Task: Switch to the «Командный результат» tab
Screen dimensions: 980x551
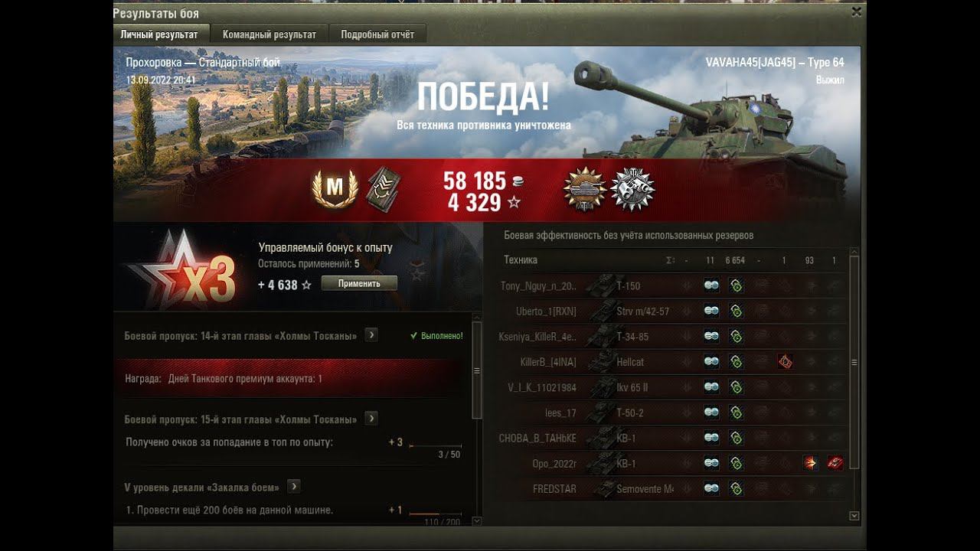Action: [269, 34]
